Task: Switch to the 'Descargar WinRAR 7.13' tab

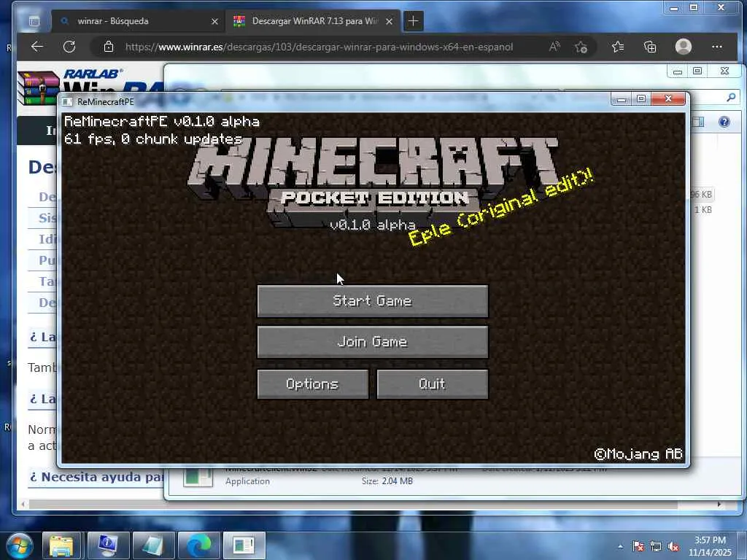Action: coord(314,21)
